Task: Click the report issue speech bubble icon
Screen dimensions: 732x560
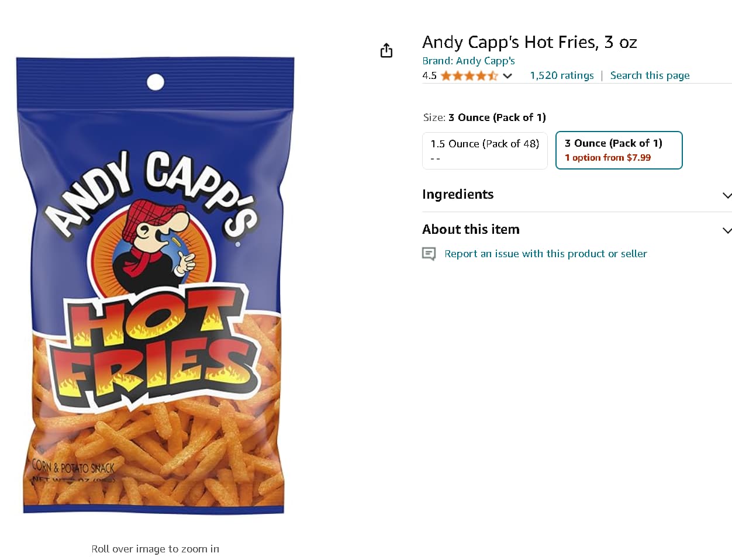Action: click(429, 254)
